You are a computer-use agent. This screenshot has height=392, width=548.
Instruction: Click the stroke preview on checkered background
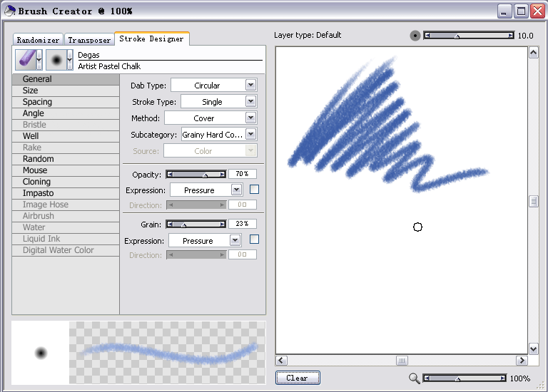167,353
